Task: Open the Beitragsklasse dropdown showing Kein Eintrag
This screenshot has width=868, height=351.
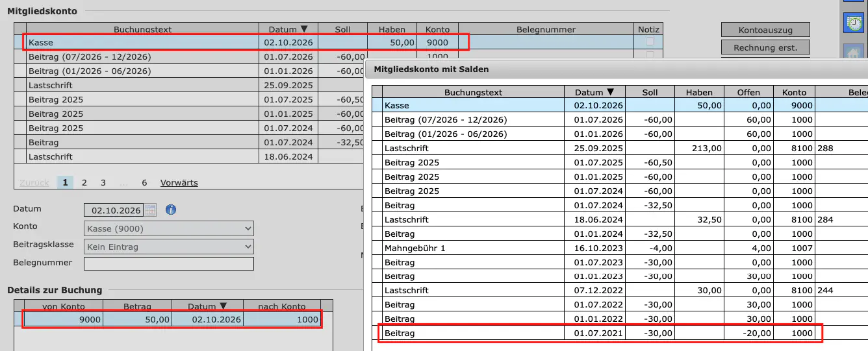Action: pyautogui.click(x=169, y=247)
